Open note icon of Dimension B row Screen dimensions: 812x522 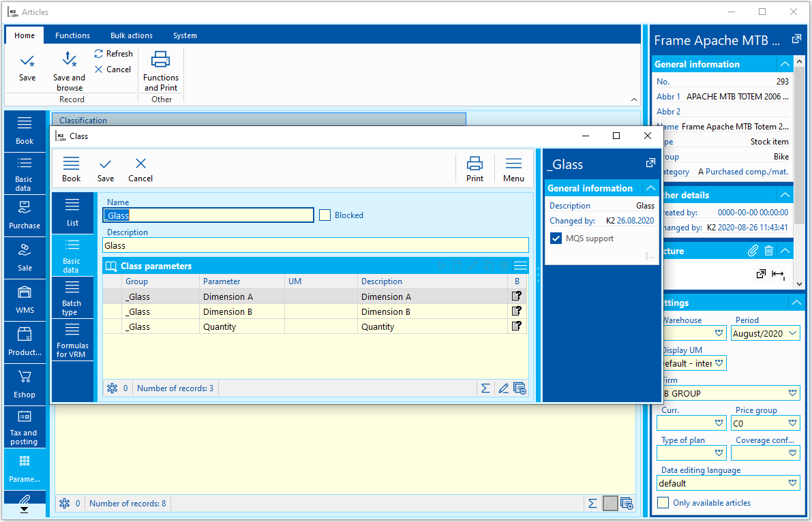point(516,311)
